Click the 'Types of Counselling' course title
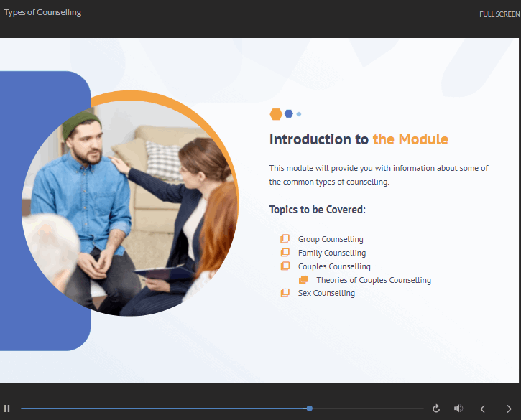Screen dimensions: 521x420 click(x=42, y=12)
